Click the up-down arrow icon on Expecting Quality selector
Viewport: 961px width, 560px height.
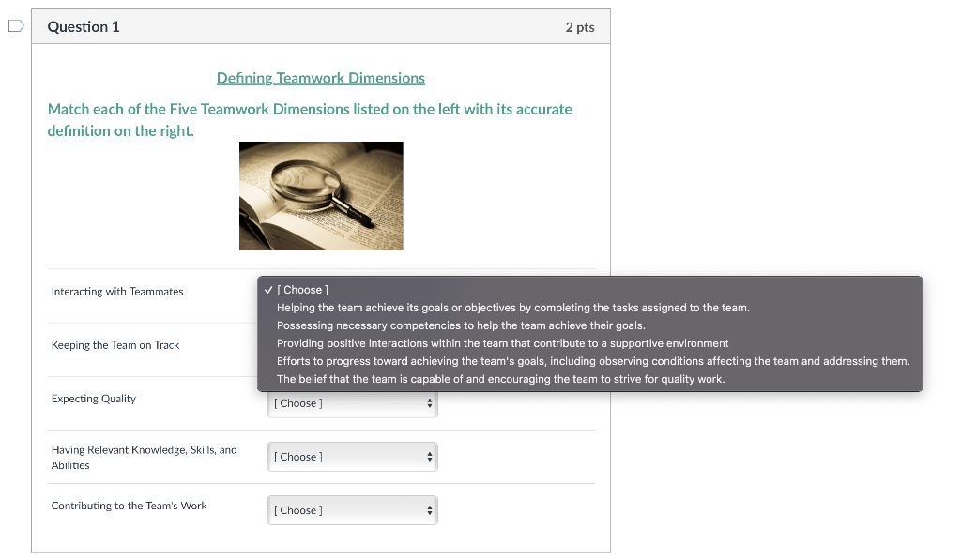tap(429, 403)
